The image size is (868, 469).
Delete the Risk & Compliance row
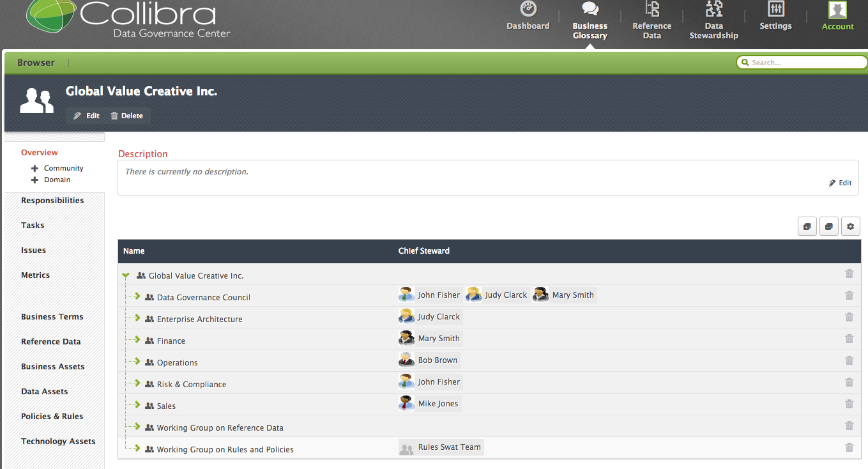[849, 382]
